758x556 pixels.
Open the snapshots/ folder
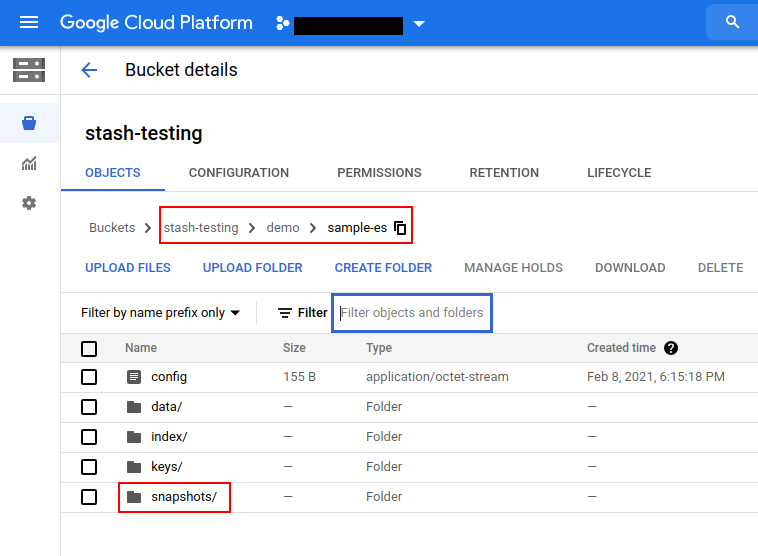(183, 497)
